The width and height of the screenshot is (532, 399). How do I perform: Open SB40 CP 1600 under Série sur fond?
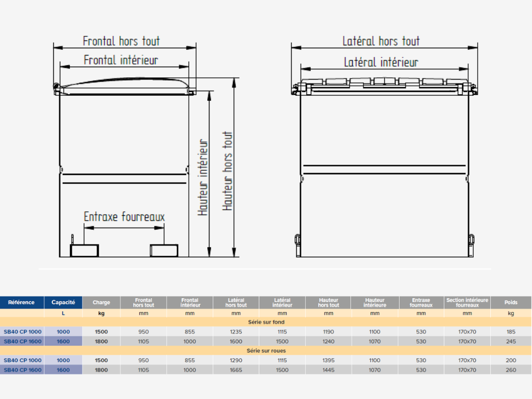click(22, 341)
